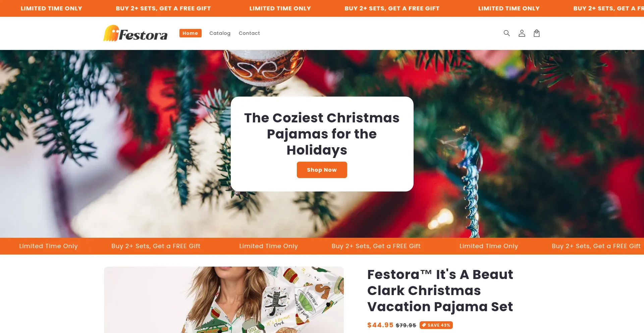Click the pajama set product image

(224, 300)
